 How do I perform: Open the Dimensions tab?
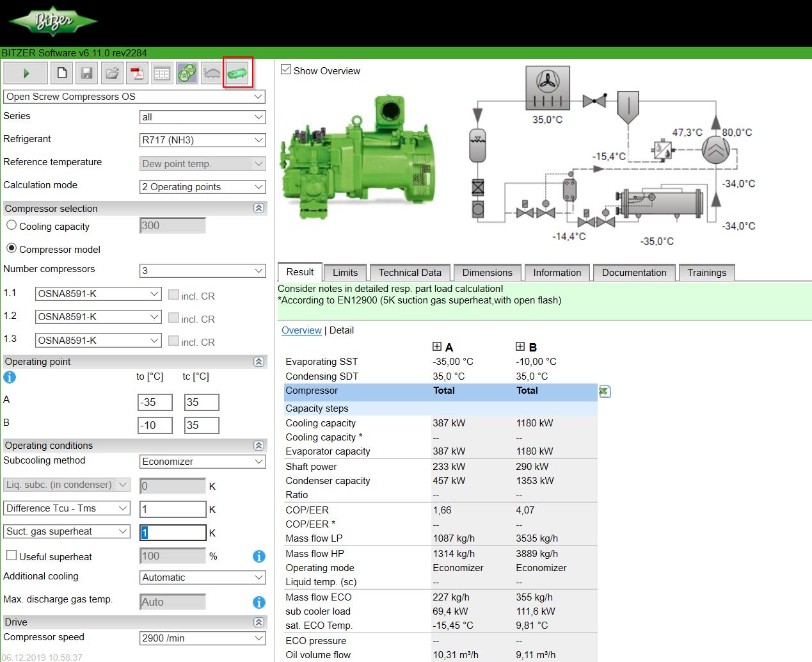pos(487,272)
